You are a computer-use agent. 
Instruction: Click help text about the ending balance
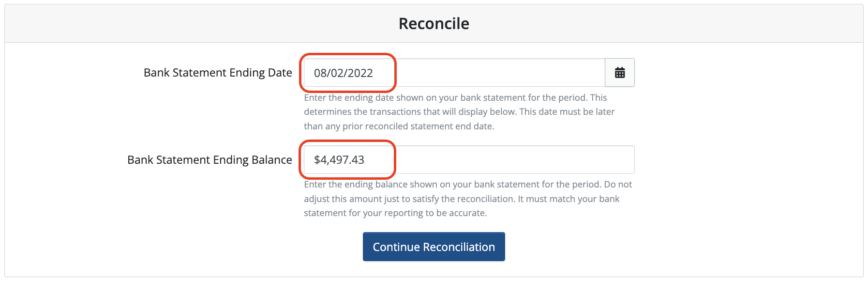(468, 199)
